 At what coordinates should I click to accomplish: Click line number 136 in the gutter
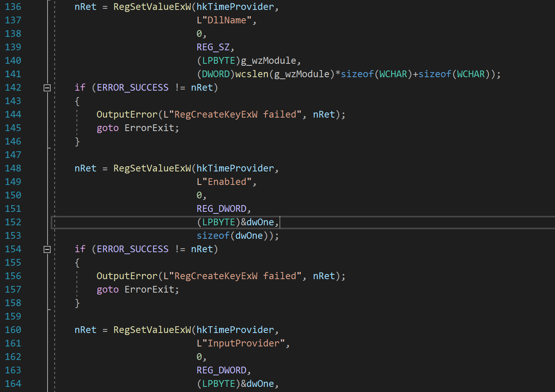(x=13, y=6)
